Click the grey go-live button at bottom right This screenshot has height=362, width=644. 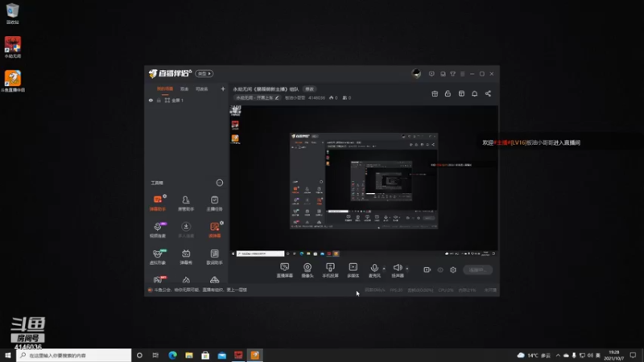click(x=477, y=269)
